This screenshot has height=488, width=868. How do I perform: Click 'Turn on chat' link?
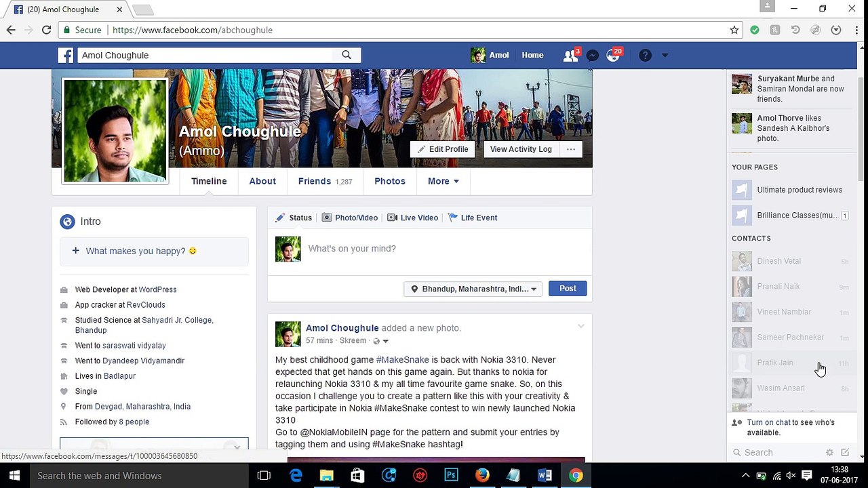point(769,422)
